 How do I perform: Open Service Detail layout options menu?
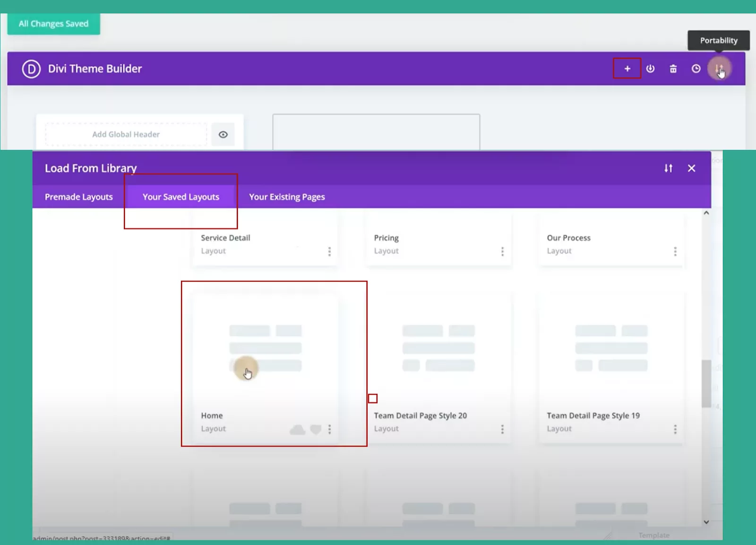point(329,251)
